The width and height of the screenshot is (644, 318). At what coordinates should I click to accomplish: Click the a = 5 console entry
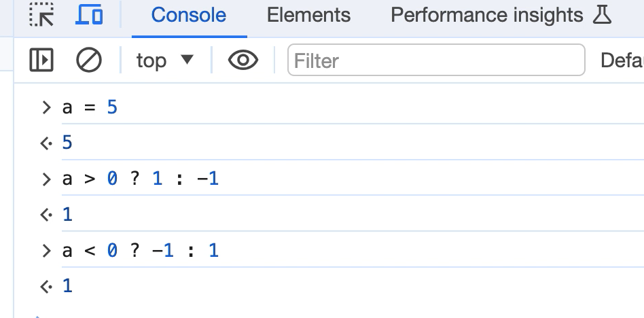(90, 107)
